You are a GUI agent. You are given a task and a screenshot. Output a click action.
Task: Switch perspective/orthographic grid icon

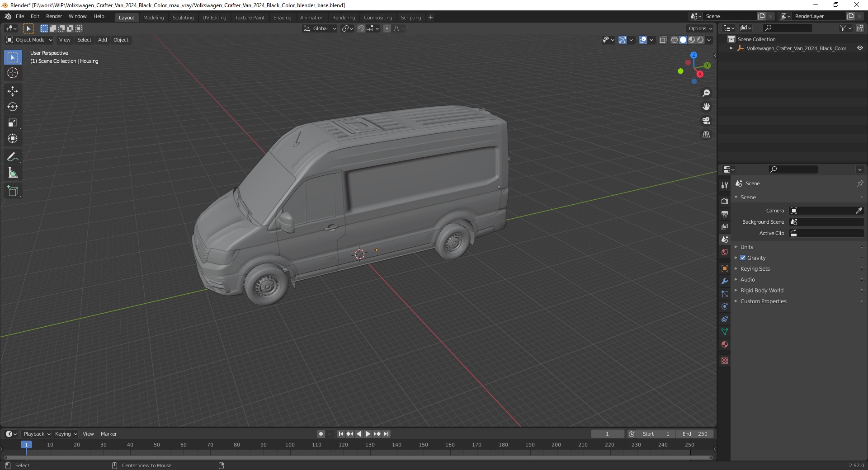pos(706,135)
